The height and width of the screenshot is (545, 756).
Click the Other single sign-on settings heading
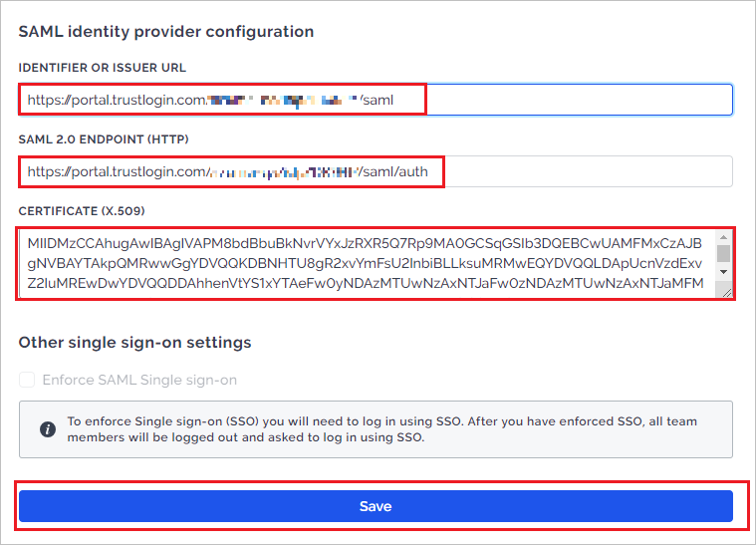pos(134,343)
